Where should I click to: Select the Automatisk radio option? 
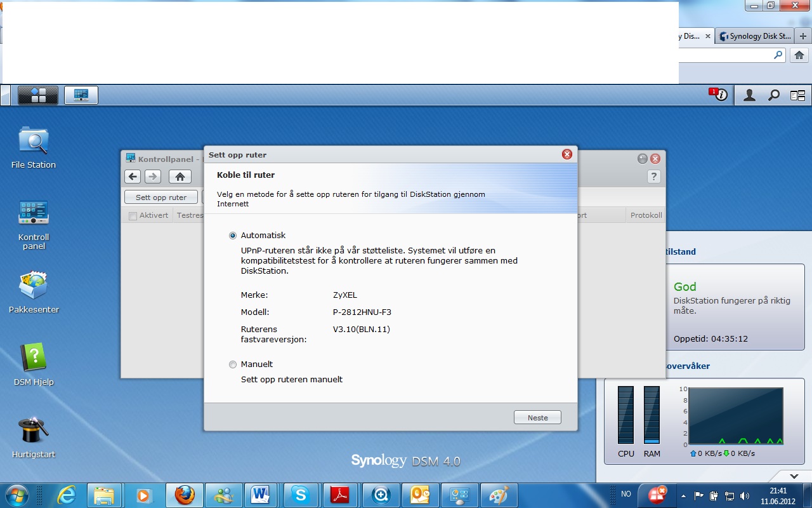coord(233,236)
